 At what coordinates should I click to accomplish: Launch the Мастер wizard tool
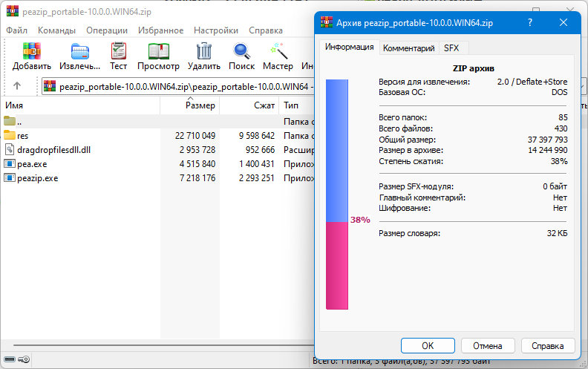coord(278,51)
